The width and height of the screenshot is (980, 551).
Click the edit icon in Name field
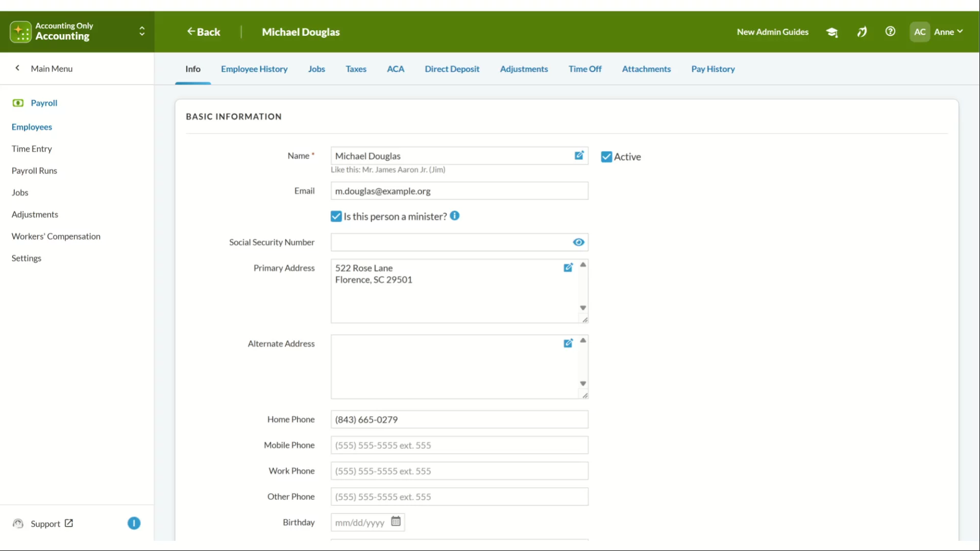click(x=579, y=156)
